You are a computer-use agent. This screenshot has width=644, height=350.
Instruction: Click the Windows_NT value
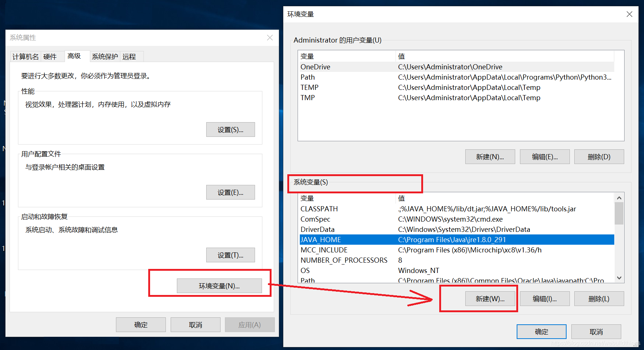coord(419,270)
